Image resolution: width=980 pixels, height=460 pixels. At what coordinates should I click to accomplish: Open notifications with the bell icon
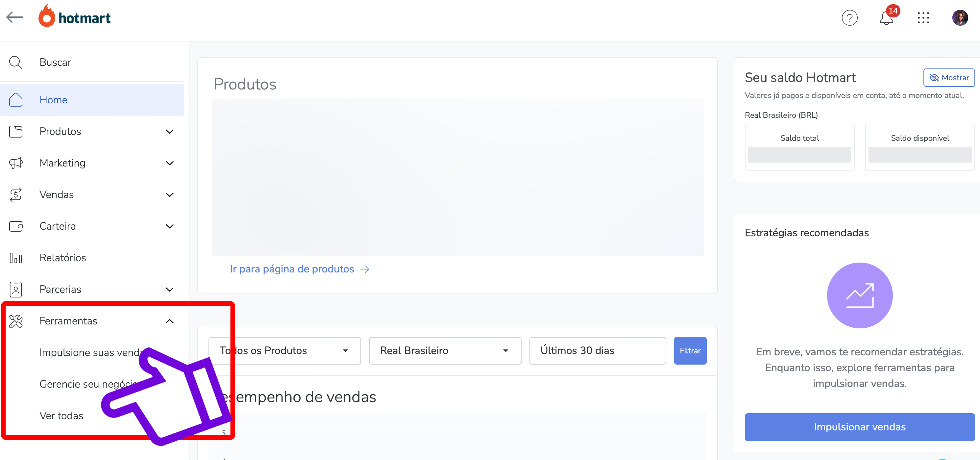point(886,18)
